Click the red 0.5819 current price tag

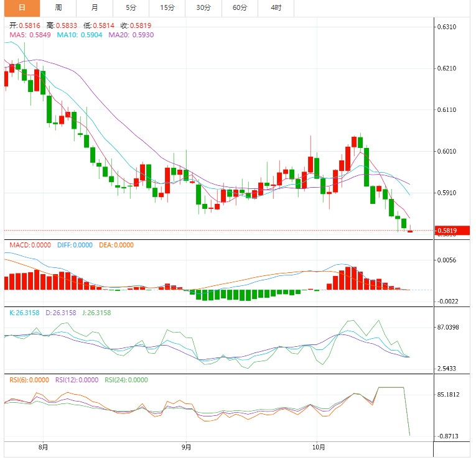click(x=452, y=231)
